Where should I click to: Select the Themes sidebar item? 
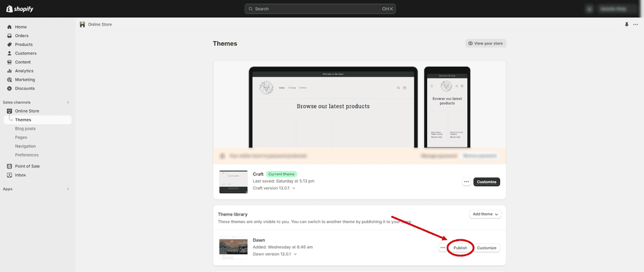38,120
